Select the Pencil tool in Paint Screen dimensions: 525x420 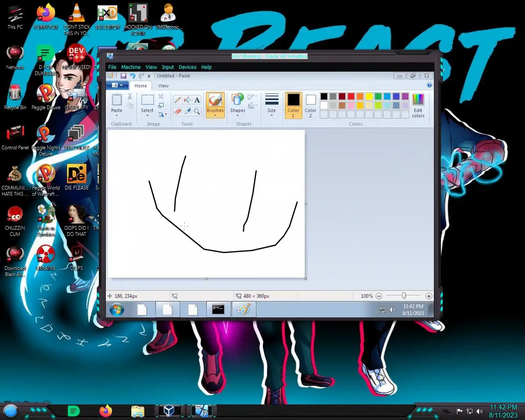[178, 100]
